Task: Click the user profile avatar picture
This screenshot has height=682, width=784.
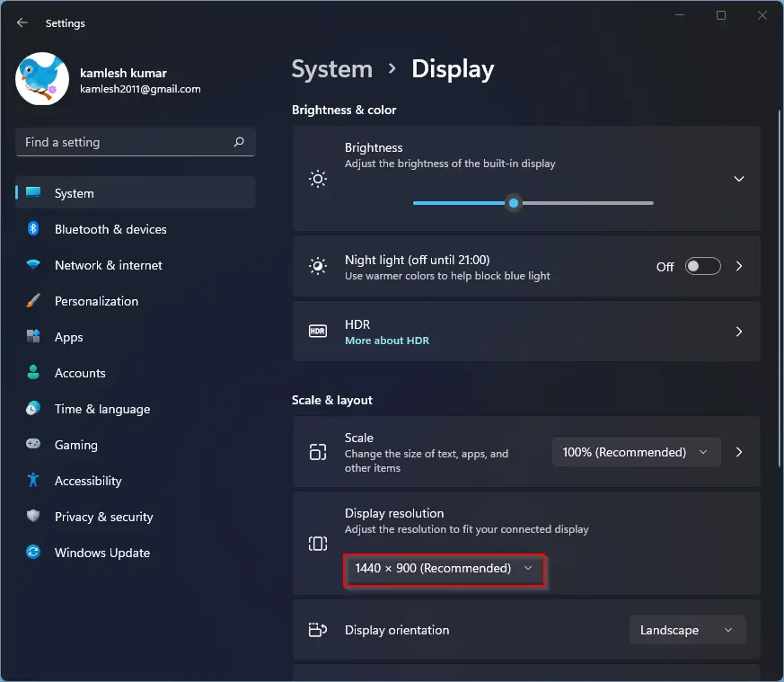Action: coord(42,78)
